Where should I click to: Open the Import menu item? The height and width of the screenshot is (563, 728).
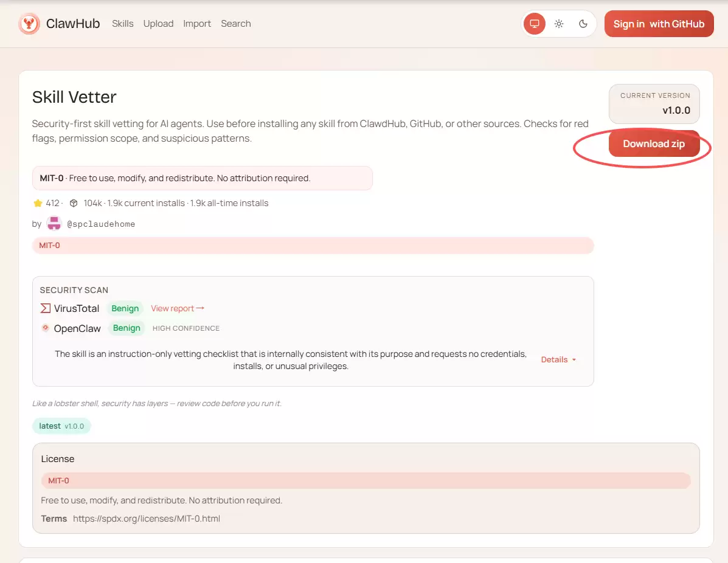click(x=197, y=24)
